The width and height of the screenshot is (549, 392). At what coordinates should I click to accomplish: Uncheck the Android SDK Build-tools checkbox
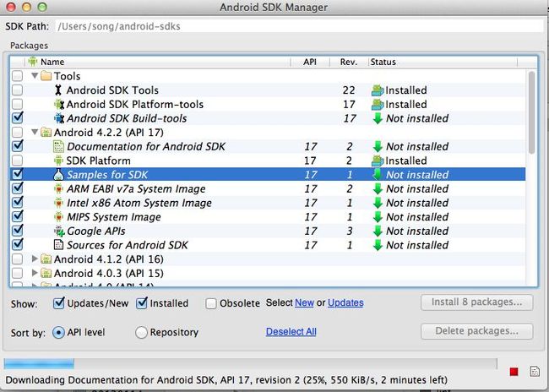[x=17, y=117]
